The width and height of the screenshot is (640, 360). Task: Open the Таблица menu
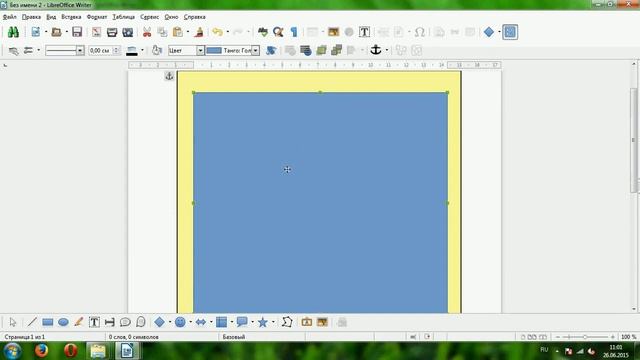point(124,17)
